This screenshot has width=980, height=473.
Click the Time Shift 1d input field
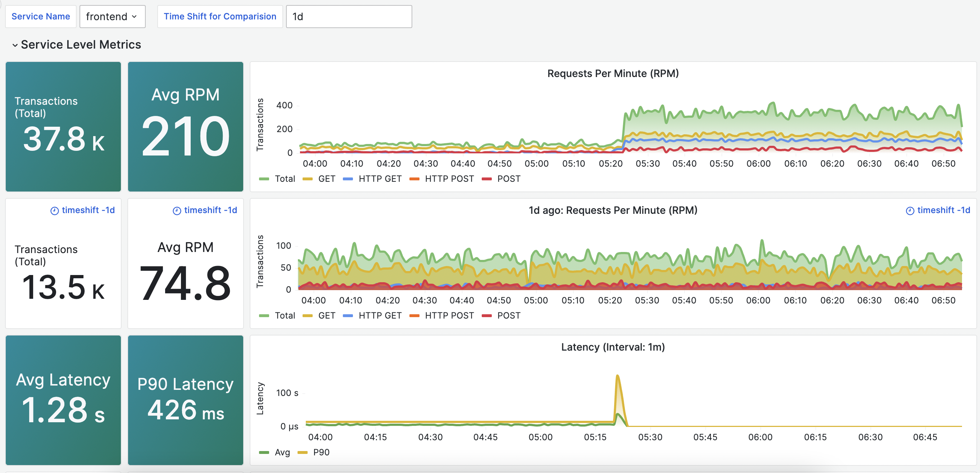[349, 17]
